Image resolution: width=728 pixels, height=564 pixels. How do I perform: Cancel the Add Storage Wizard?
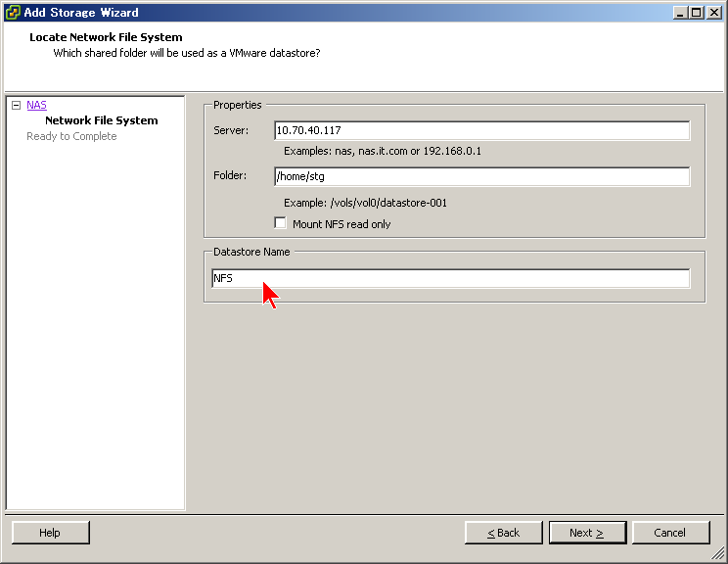coord(671,533)
